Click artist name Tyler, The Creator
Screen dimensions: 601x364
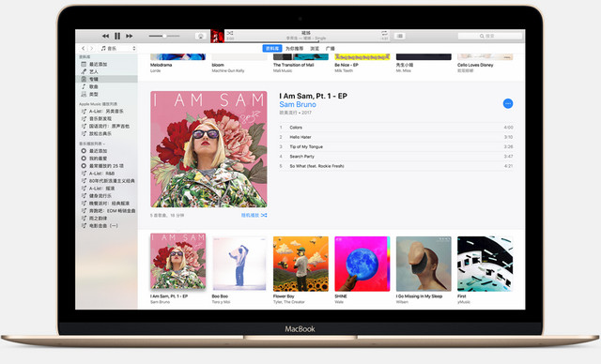[288, 302]
